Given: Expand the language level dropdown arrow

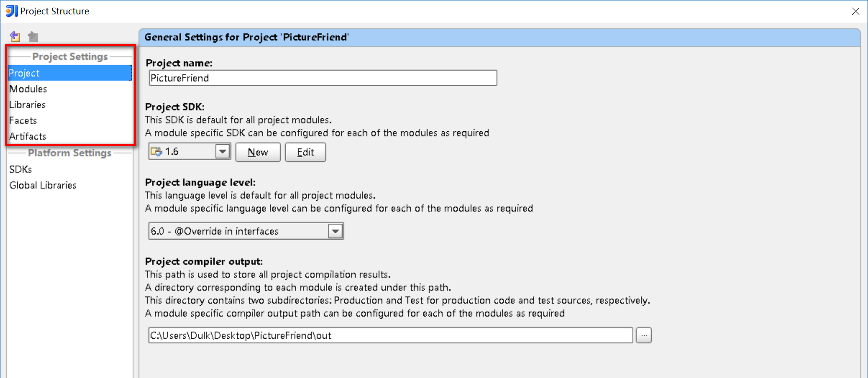Looking at the screenshot, I should pyautogui.click(x=336, y=231).
